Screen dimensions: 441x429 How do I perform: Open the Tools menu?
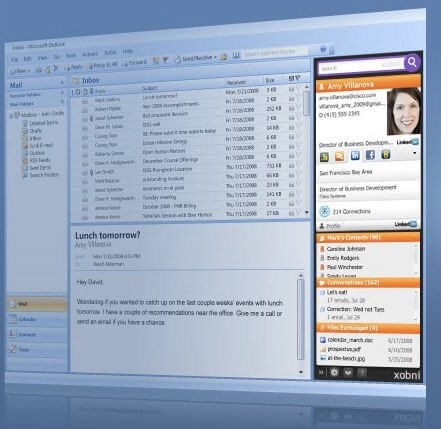tap(70, 56)
